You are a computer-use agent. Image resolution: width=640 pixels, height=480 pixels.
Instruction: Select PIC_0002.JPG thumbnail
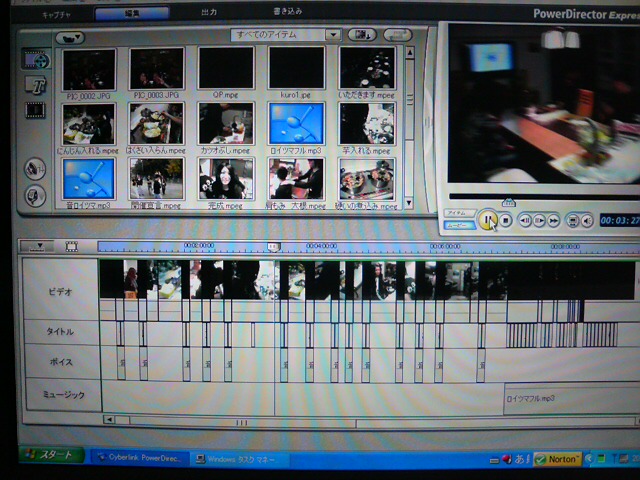tap(89, 70)
